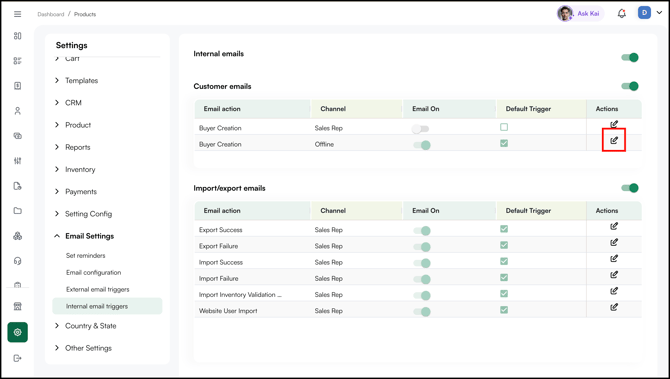
Task: Expand the Reports settings section
Action: 72,147
